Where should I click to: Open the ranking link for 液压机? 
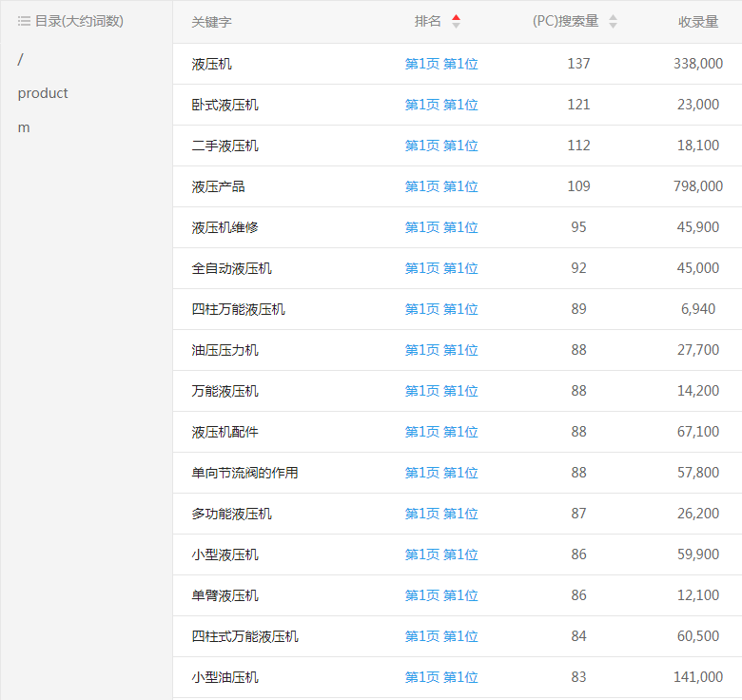tap(441, 64)
